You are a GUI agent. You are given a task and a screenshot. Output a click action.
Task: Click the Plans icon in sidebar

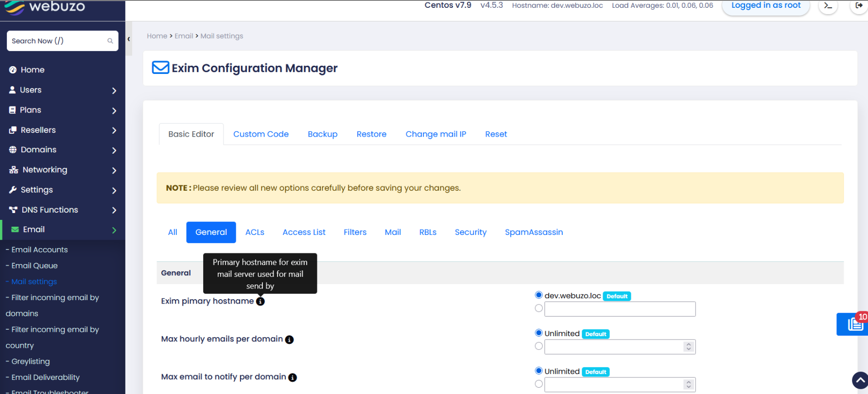coord(13,110)
